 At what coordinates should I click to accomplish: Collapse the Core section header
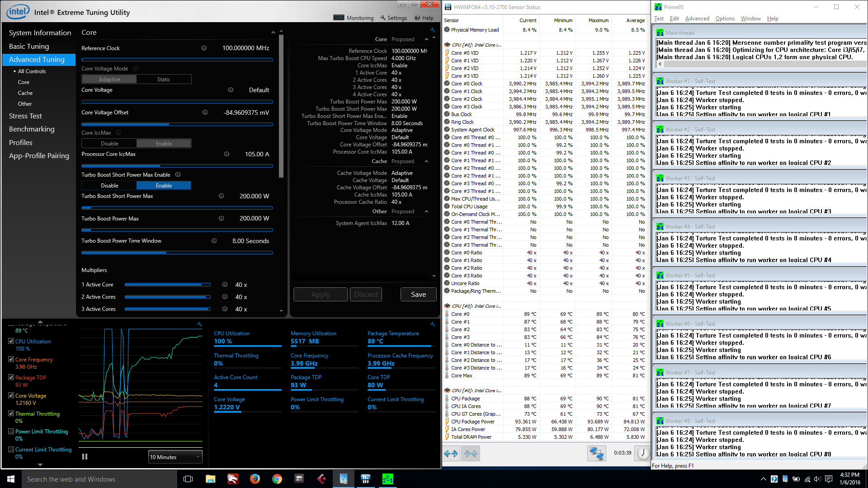[x=273, y=33]
